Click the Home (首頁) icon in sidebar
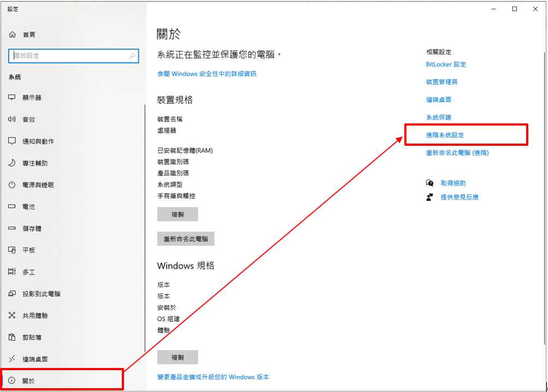Image resolution: width=548 pixels, height=392 pixels. tap(13, 34)
